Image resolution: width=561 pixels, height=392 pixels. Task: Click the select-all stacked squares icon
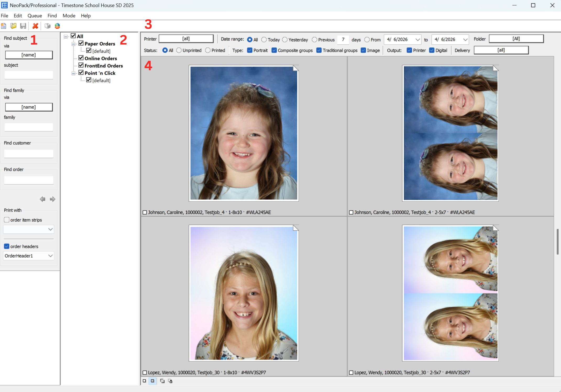coord(162,381)
